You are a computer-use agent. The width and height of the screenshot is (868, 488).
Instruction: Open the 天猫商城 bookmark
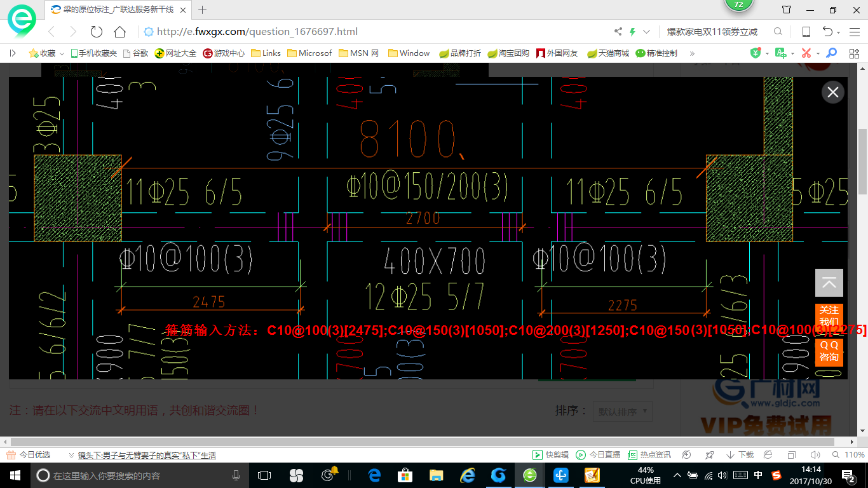607,53
